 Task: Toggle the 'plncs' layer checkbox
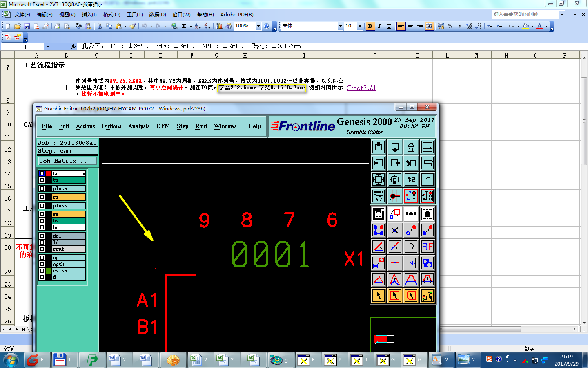(42, 188)
